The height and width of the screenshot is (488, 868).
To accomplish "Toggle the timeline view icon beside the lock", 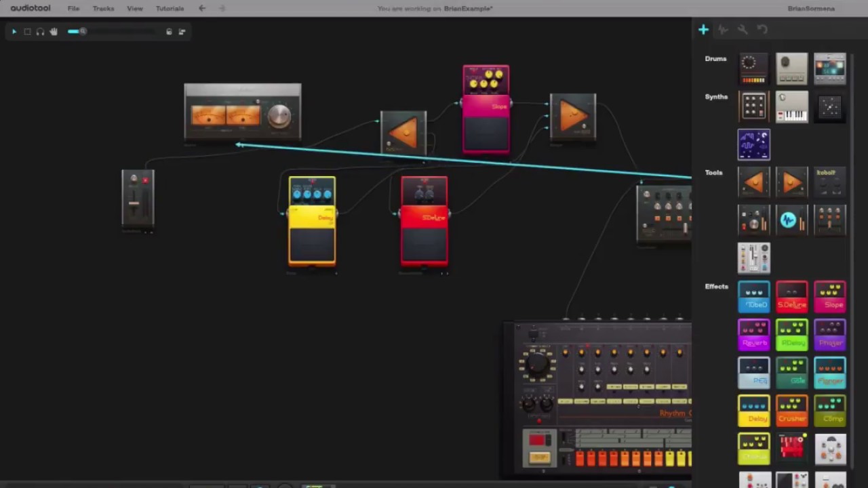I will point(182,31).
